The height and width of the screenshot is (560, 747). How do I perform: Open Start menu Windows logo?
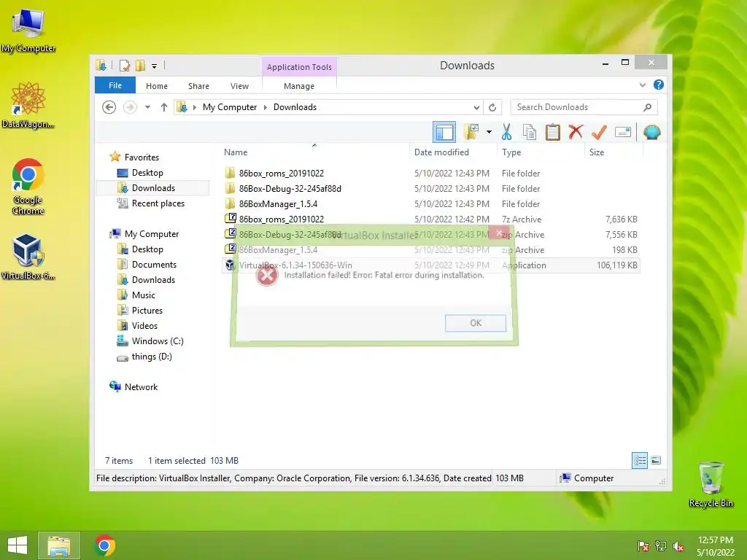pos(18,545)
